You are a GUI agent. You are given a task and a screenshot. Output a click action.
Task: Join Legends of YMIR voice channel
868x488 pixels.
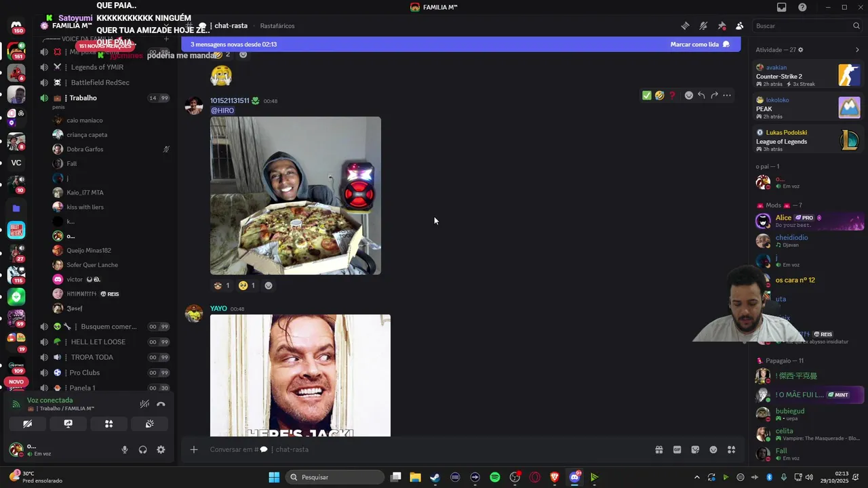[x=104, y=67]
